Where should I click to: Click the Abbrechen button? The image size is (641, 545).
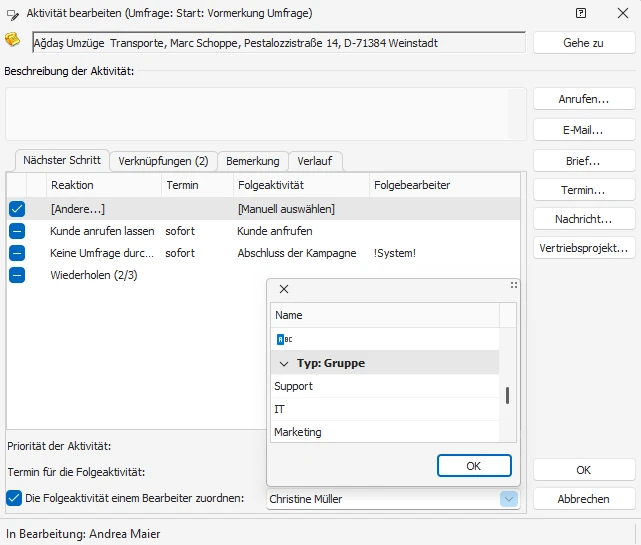pyautogui.click(x=584, y=499)
